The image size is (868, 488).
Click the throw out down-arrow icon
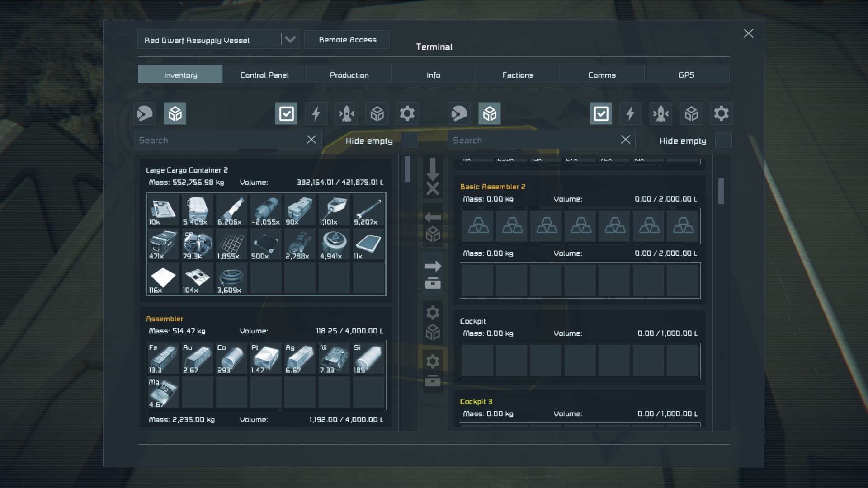pyautogui.click(x=433, y=176)
